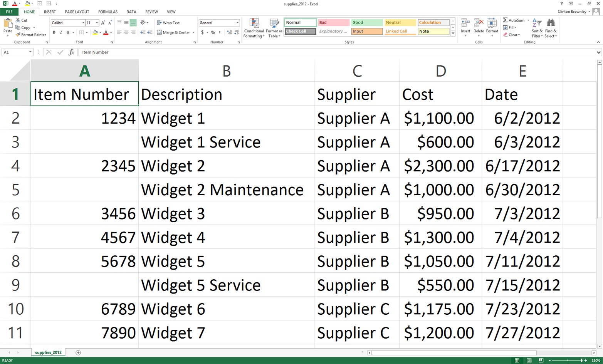The image size is (603, 364).
Task: Open the fill color swatch options
Action: [100, 32]
